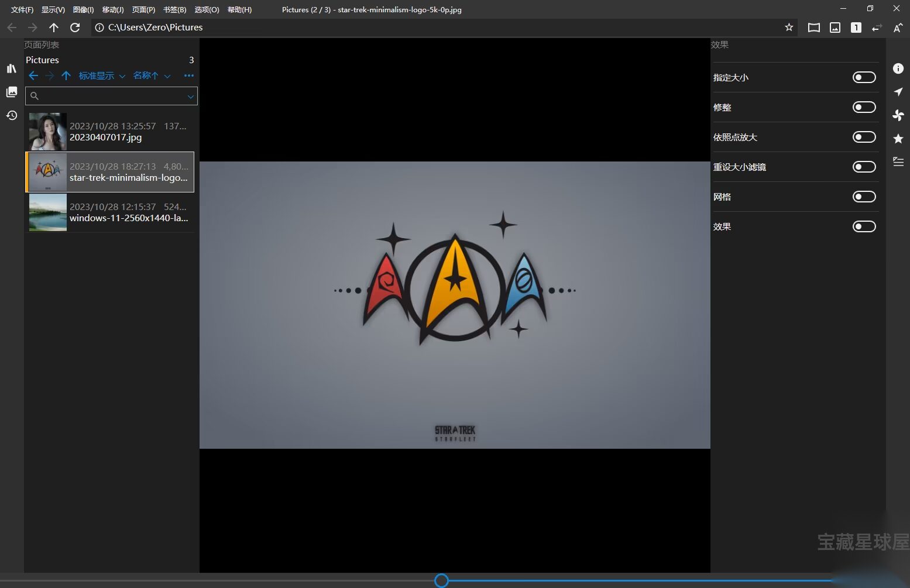The width and height of the screenshot is (910, 588).
Task: Go up to parent folder from the top toolbar
Action: point(54,27)
